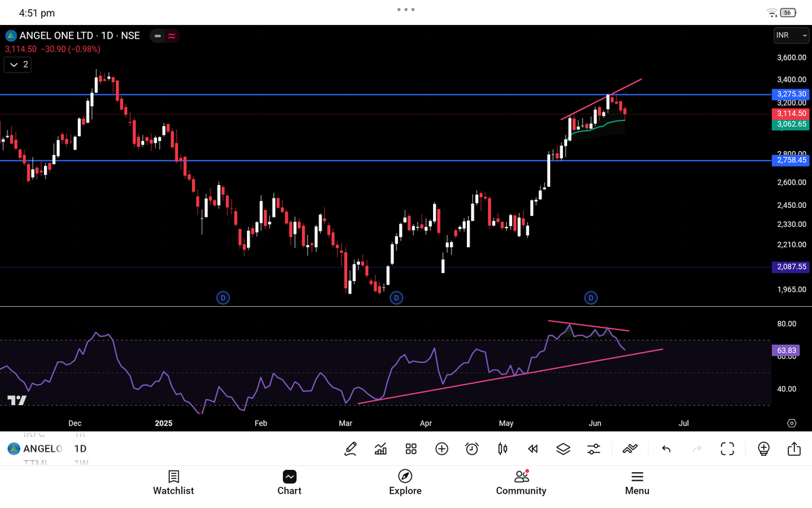Expand the collapsed indicators legend showing 2
Viewport: 812px width, 508px height.
click(x=18, y=64)
